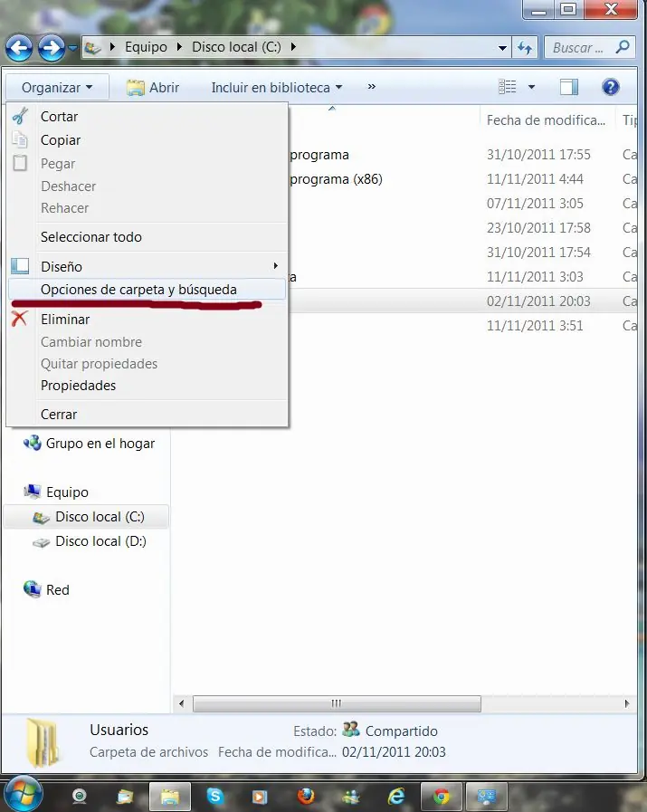Choose Cortar in the Organizar menu
The width and height of the screenshot is (647, 812).
click(147, 117)
